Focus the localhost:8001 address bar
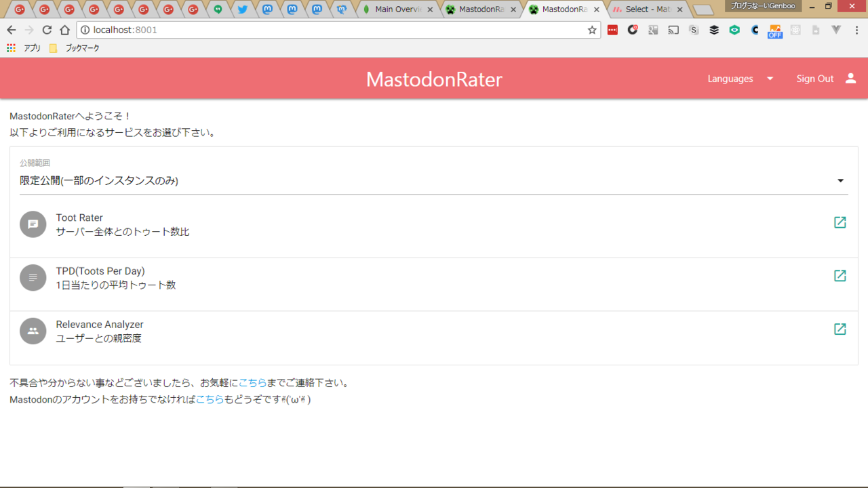Image resolution: width=868 pixels, height=488 pixels. click(332, 30)
